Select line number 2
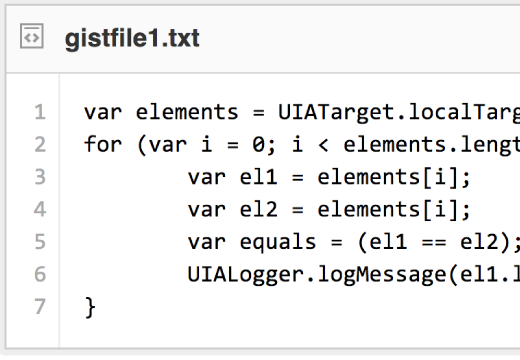The height and width of the screenshot is (360, 520). pyautogui.click(x=40, y=144)
